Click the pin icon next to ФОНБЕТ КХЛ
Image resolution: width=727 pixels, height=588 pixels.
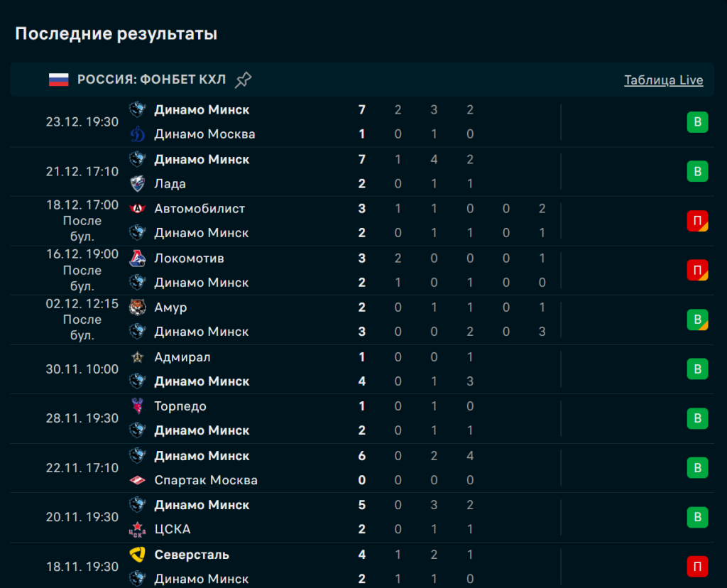[x=243, y=80]
